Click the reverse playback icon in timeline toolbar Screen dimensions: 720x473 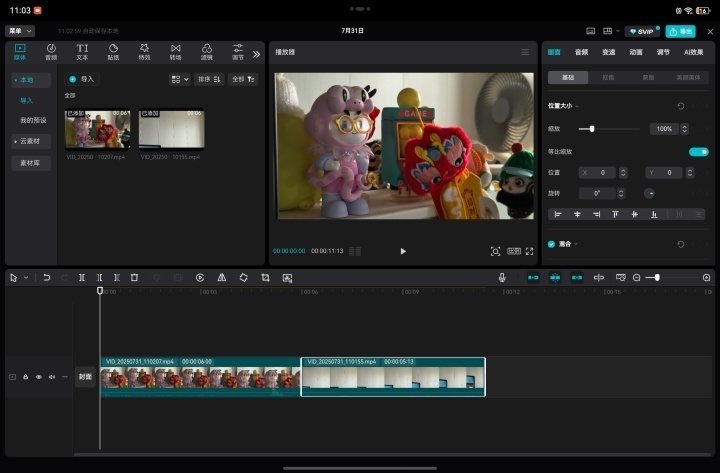point(200,277)
